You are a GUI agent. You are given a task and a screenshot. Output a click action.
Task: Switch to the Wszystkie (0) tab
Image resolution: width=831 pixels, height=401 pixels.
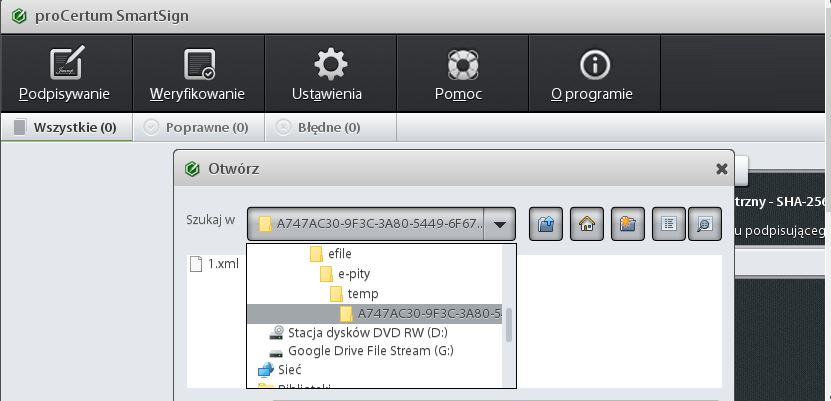pos(66,127)
